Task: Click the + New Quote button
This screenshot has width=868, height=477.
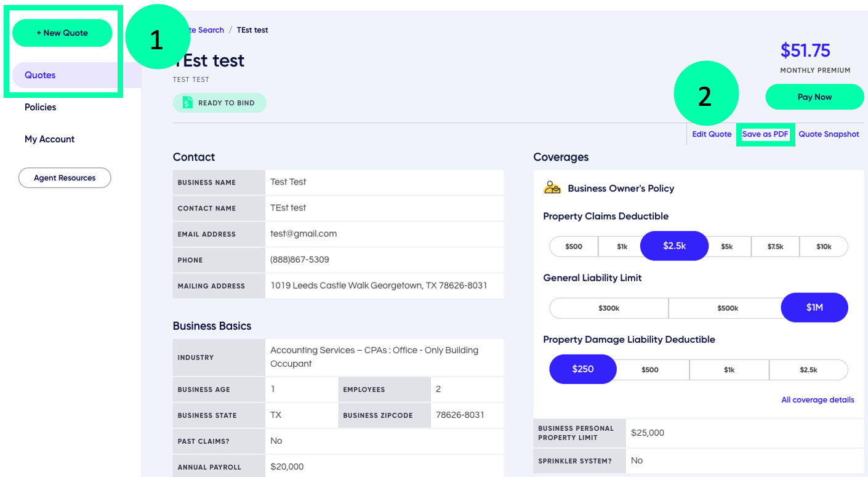Action: (x=62, y=33)
